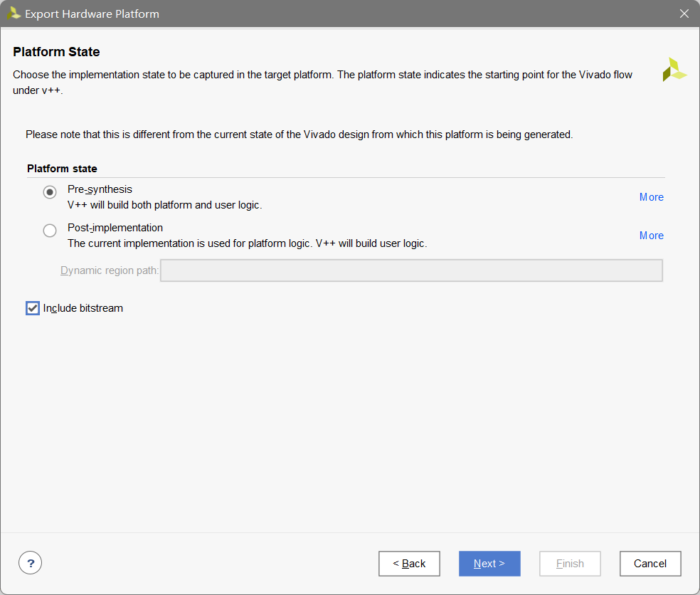The width and height of the screenshot is (700, 595).
Task: Open the More link beside Post-implementation
Action: coord(651,236)
